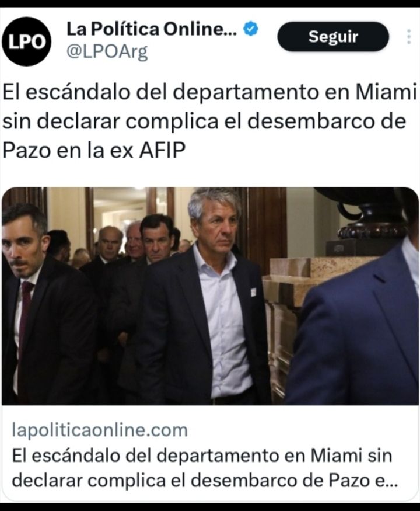Viewport: 420px width, 511px height.
Task: Open the LPO round profile avatar
Action: click(x=26, y=41)
